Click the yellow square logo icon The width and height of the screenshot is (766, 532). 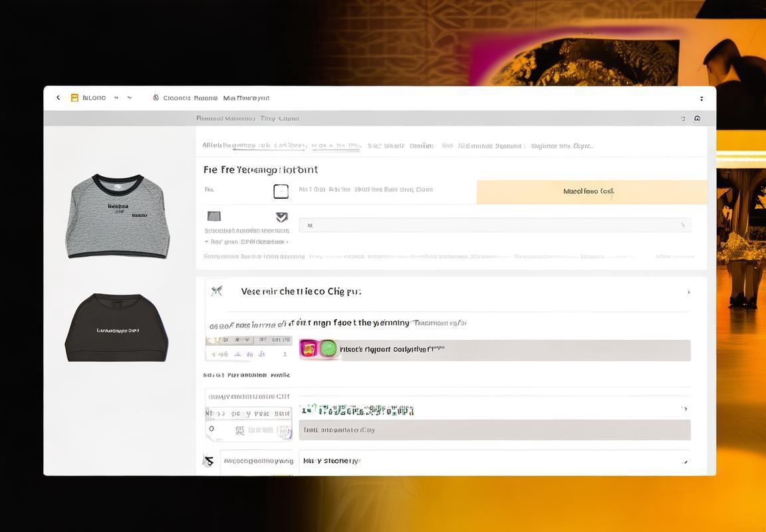[74, 98]
